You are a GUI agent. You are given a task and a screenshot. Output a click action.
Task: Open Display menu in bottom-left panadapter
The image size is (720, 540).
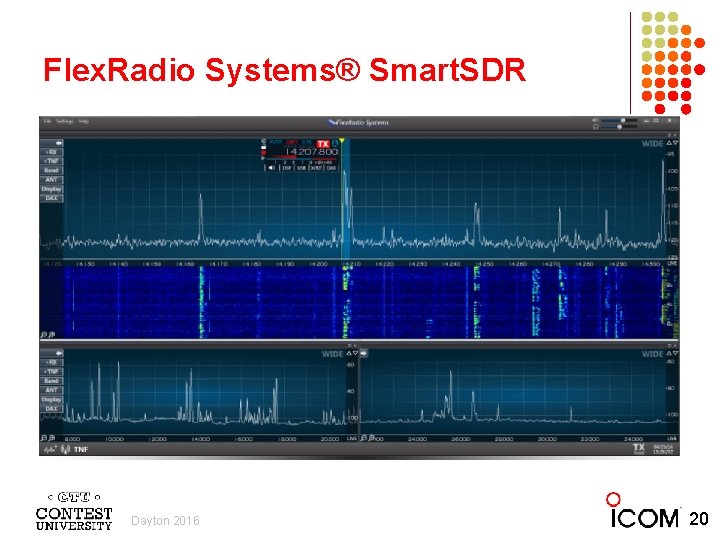[51, 399]
